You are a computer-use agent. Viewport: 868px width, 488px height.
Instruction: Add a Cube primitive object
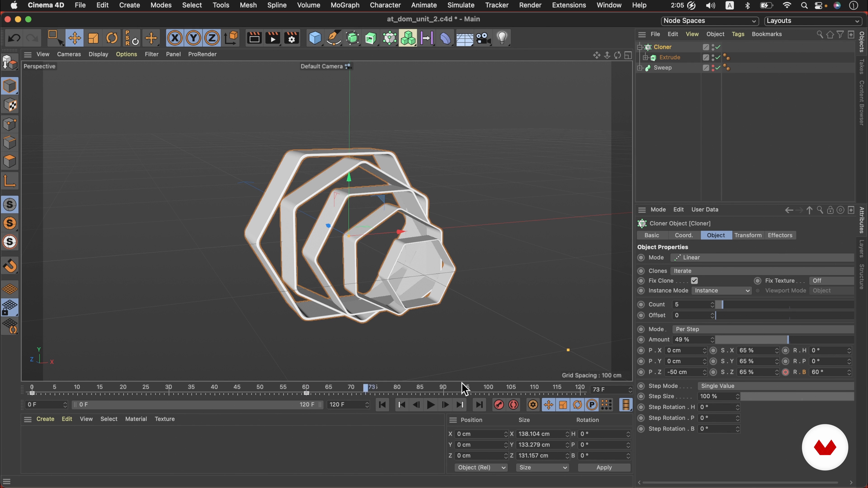(315, 38)
